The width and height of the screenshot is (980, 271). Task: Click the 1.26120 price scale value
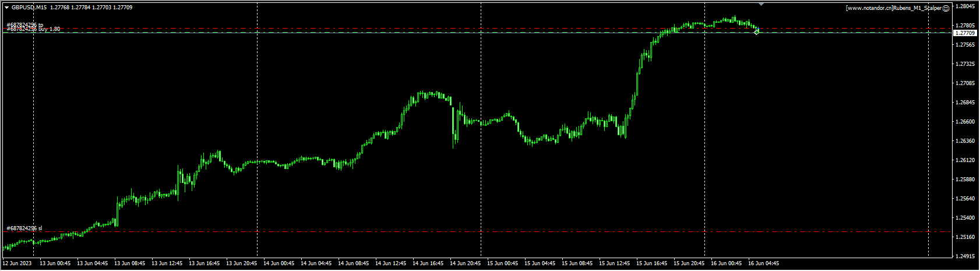point(965,160)
